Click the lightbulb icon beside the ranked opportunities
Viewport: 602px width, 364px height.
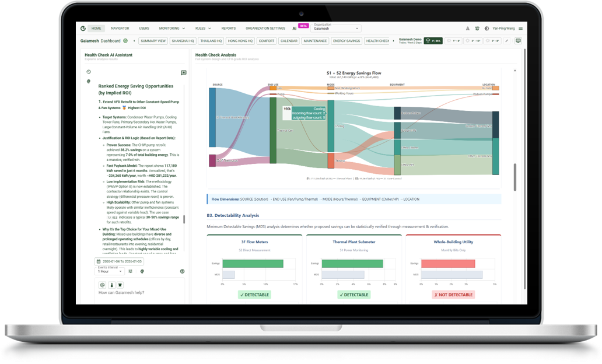click(89, 82)
